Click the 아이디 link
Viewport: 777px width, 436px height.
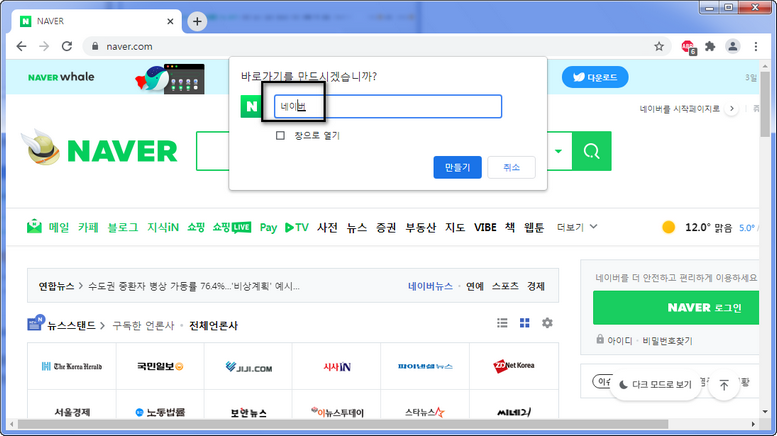(620, 341)
